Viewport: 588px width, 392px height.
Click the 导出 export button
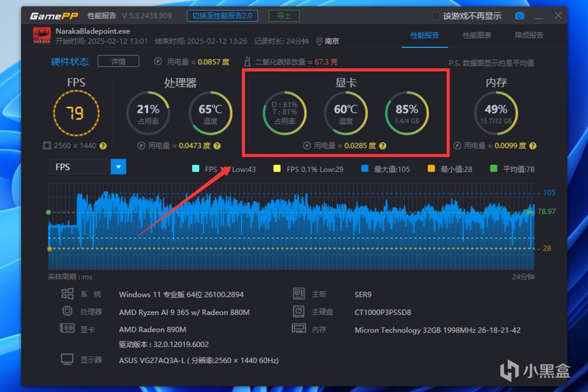coord(284,16)
